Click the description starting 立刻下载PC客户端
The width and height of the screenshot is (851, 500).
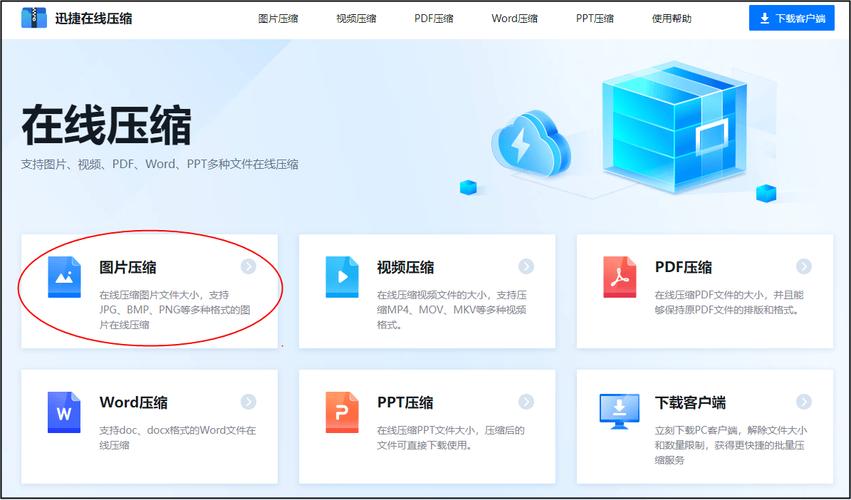(x=731, y=445)
